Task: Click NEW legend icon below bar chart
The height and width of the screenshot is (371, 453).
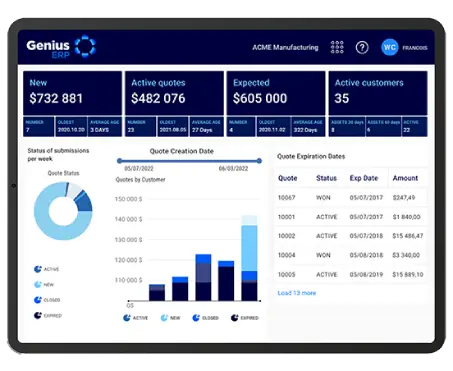Action: pos(164,318)
